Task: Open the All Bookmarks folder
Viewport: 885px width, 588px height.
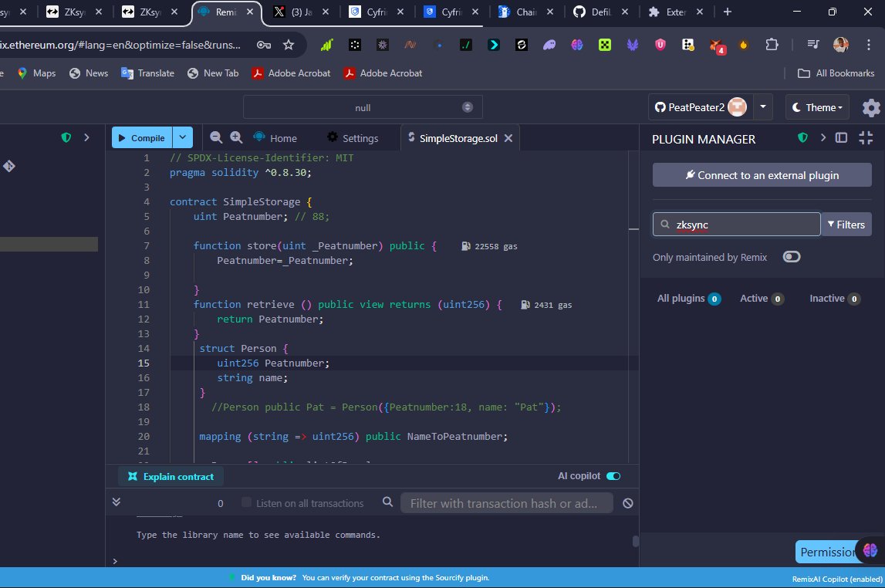Action: (836, 73)
